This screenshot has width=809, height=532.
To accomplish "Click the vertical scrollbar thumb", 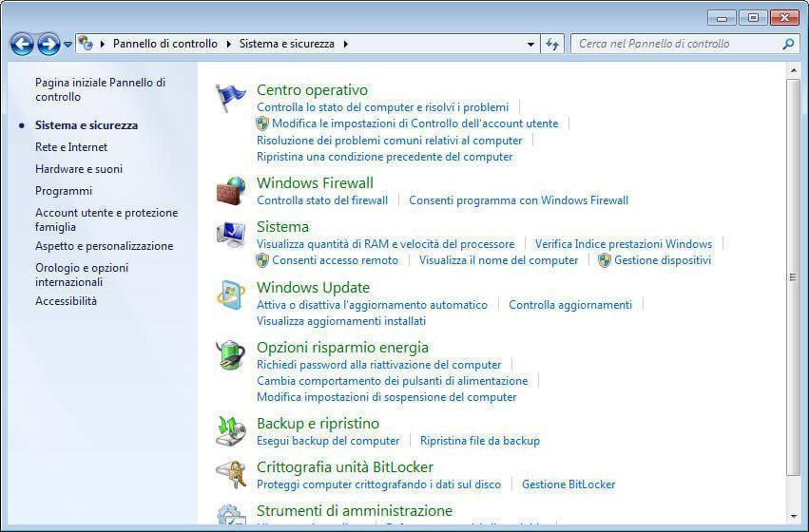I will pyautogui.click(x=793, y=277).
